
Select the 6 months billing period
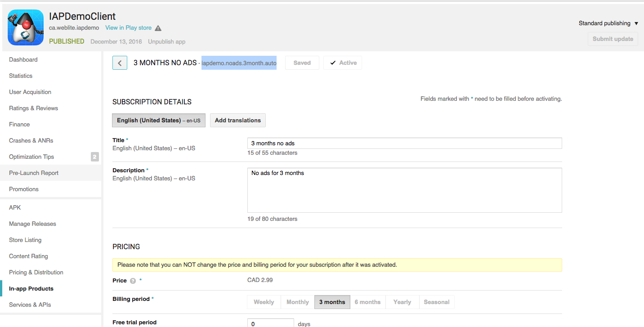coord(367,302)
